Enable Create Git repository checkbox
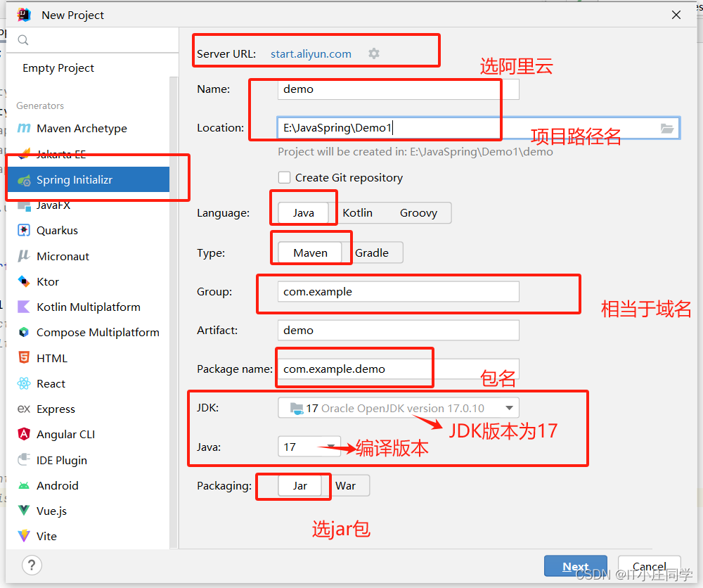The height and width of the screenshot is (588, 703). (x=284, y=178)
